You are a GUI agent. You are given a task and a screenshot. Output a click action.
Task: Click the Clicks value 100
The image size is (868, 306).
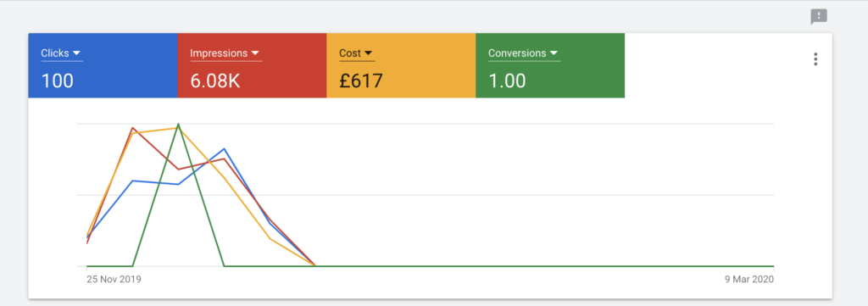coord(58,81)
